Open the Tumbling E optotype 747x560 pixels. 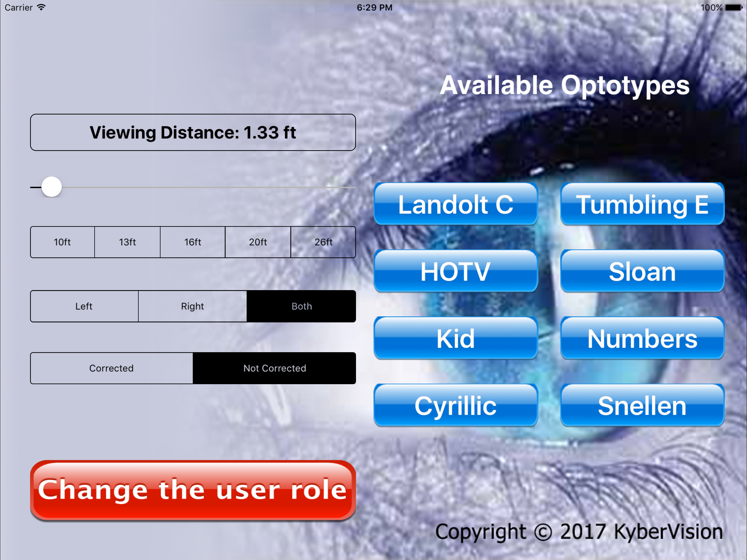642,204
